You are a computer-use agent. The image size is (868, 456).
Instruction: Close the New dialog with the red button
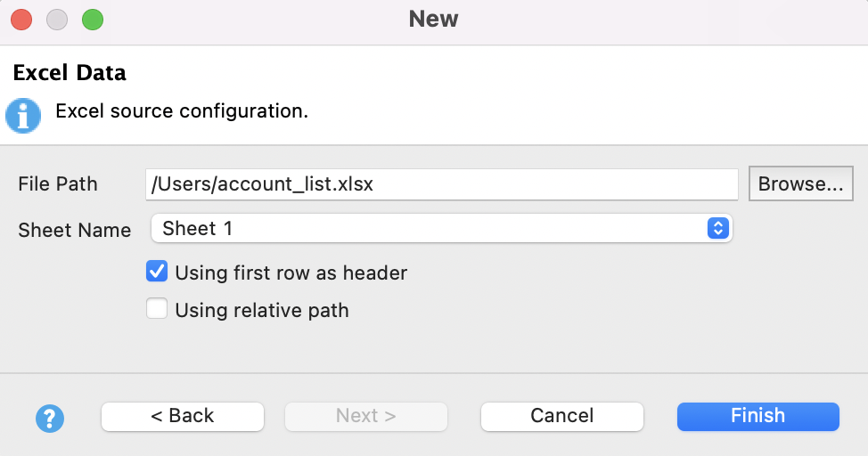pos(21,19)
